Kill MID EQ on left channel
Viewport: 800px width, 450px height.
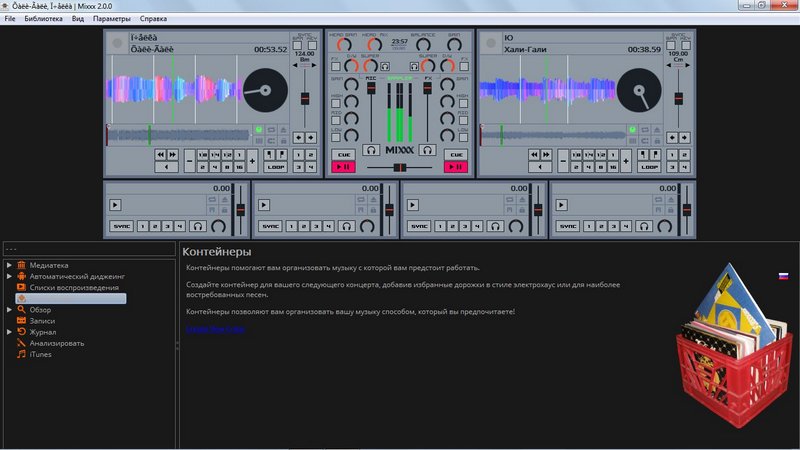tap(336, 120)
